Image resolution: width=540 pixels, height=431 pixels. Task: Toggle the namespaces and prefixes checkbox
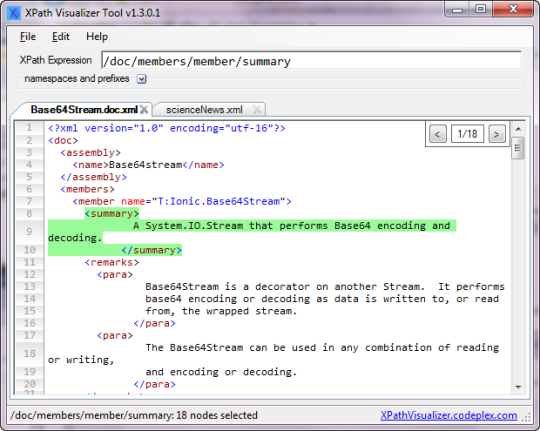click(142, 79)
